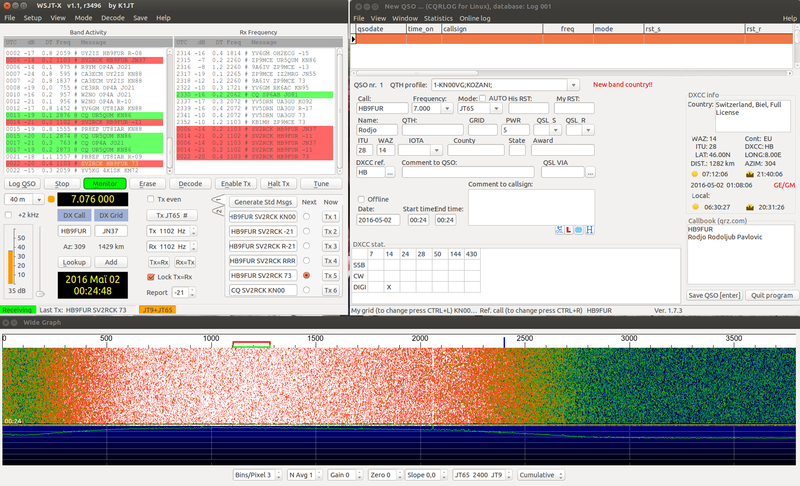Switch to message tab 1 in WSJT-X
800x486 pixels.
pyautogui.click(x=218, y=199)
